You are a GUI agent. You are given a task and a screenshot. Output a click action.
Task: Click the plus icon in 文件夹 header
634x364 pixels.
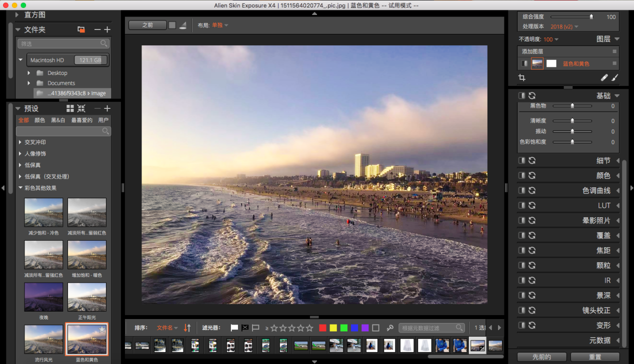click(x=107, y=30)
